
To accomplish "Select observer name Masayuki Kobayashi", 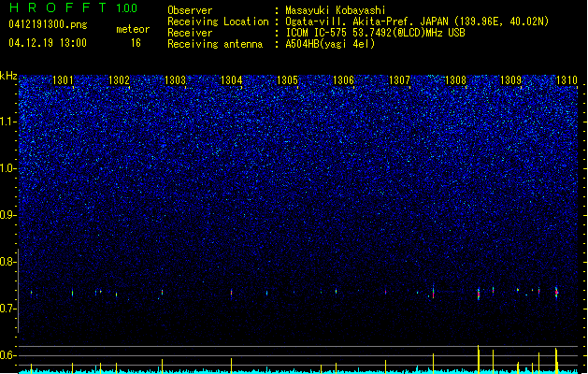I will [336, 10].
